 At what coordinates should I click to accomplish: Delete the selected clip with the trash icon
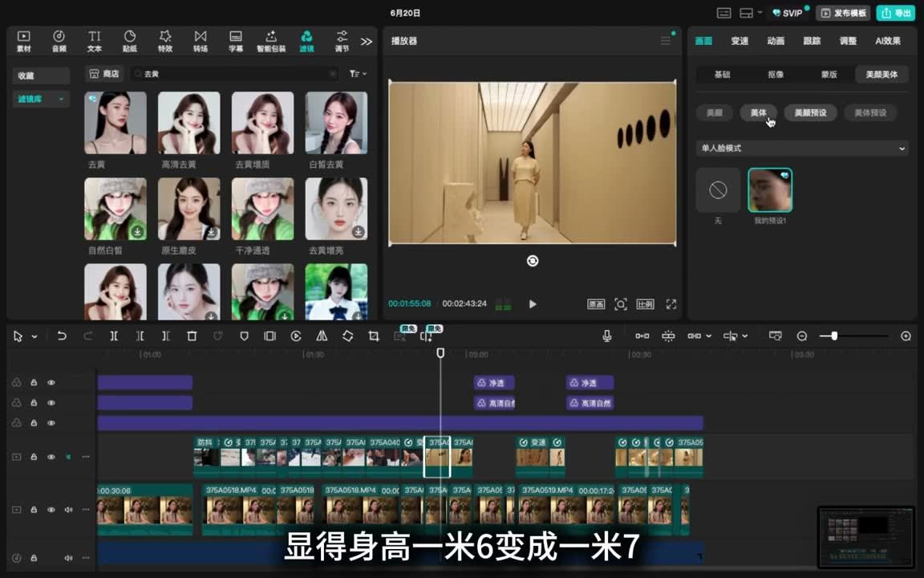coord(192,336)
